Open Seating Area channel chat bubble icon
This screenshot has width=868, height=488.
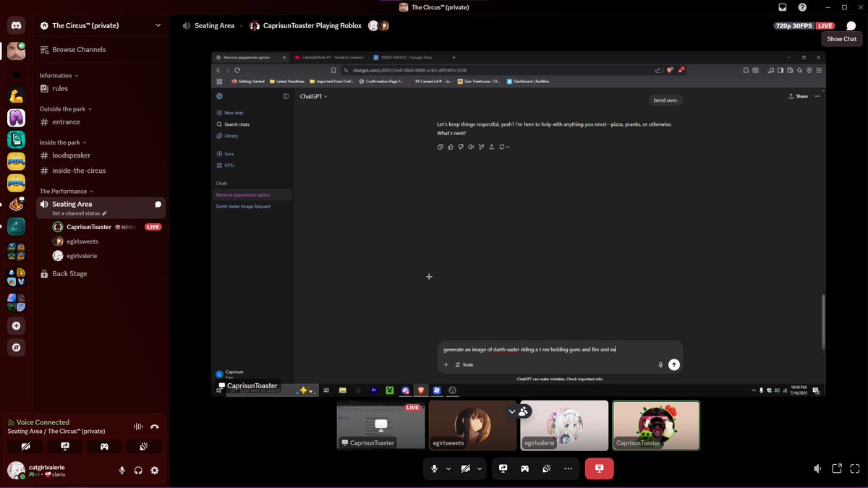(158, 204)
